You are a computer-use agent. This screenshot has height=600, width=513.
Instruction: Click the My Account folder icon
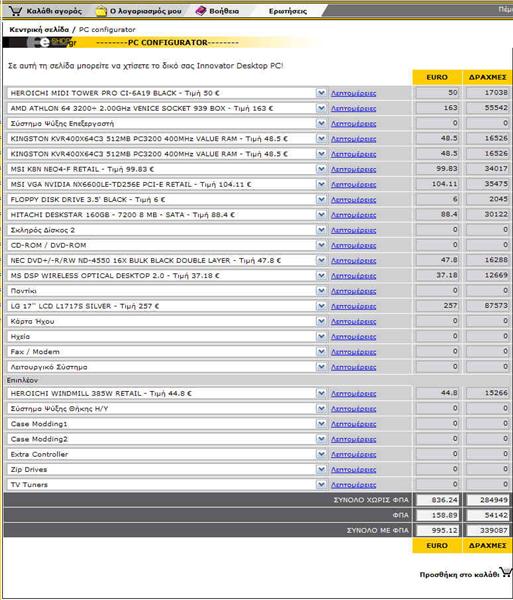click(101, 11)
